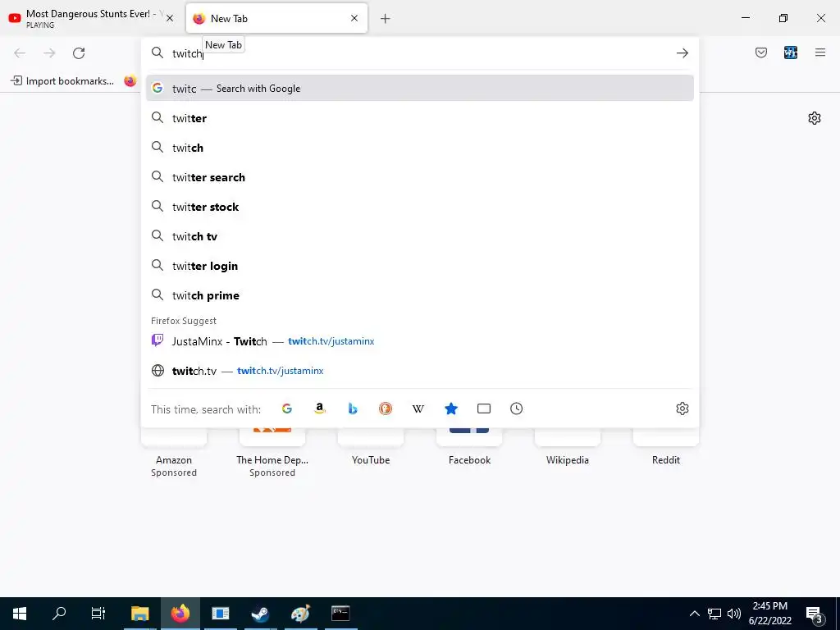Close the YouTube Most Dangerous Stunts tab
Image resolution: width=840 pixels, height=630 pixels.
(x=170, y=18)
